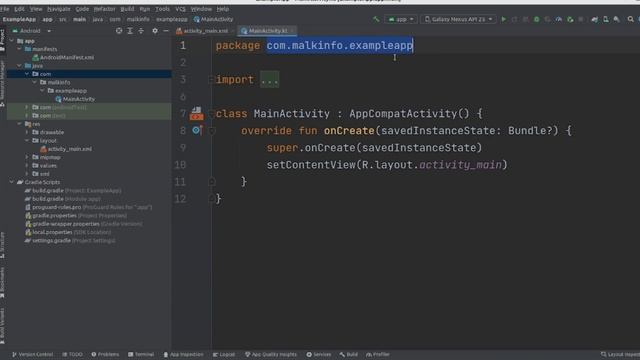Select MainActivity in project tree
The image size is (640, 360).
point(75,99)
